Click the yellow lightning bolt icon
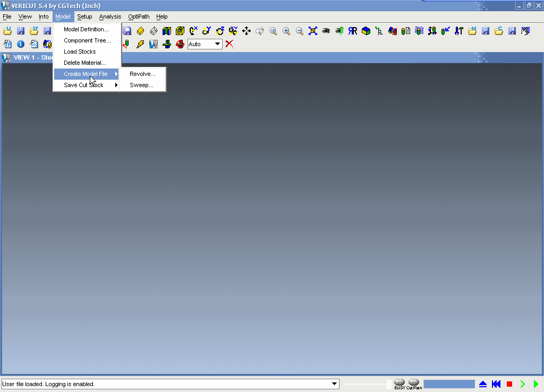 point(140,44)
